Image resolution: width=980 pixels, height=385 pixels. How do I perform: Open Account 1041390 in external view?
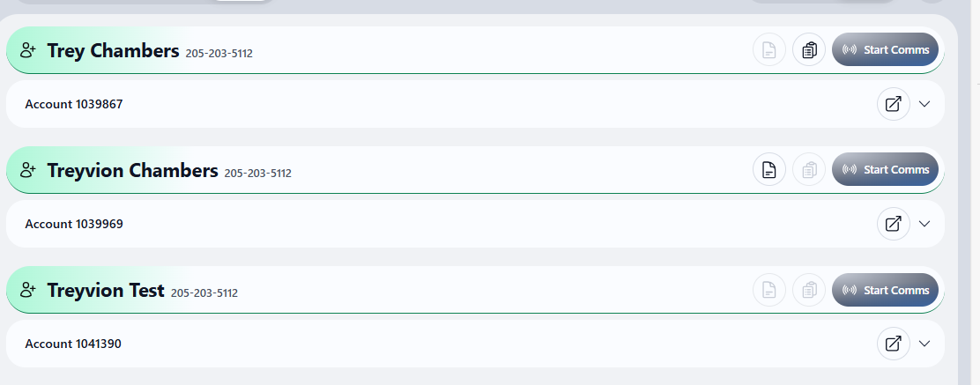click(x=894, y=344)
